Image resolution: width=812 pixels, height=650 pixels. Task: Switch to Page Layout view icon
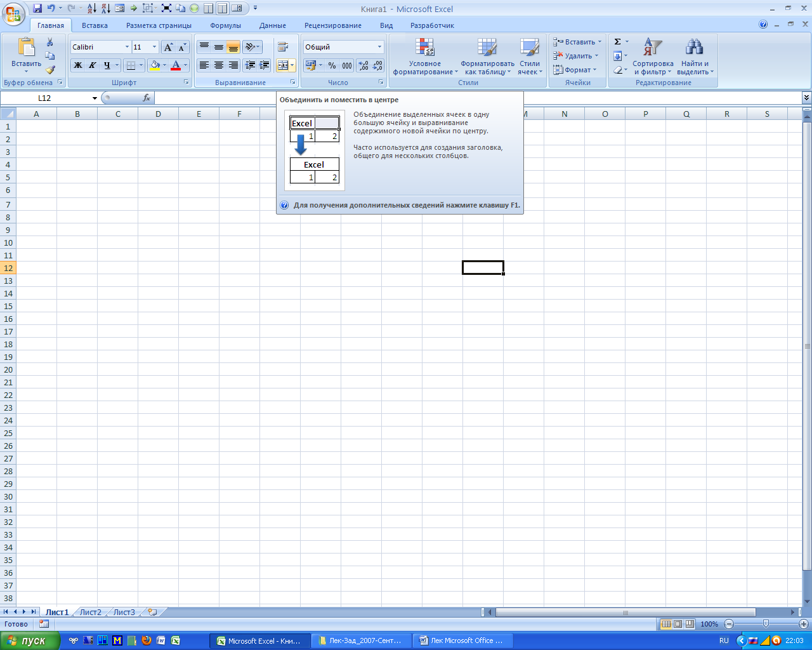click(x=678, y=624)
